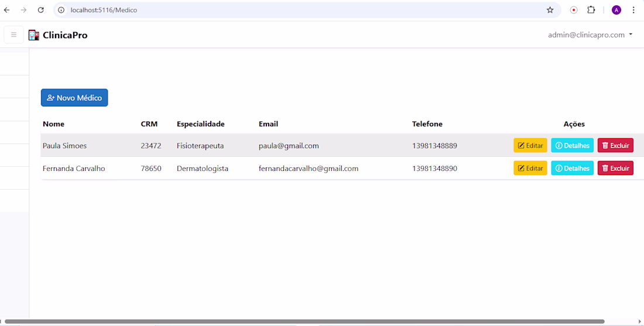Image resolution: width=644 pixels, height=326 pixels.
Task: Click the CRM column header
Action: 149,124
